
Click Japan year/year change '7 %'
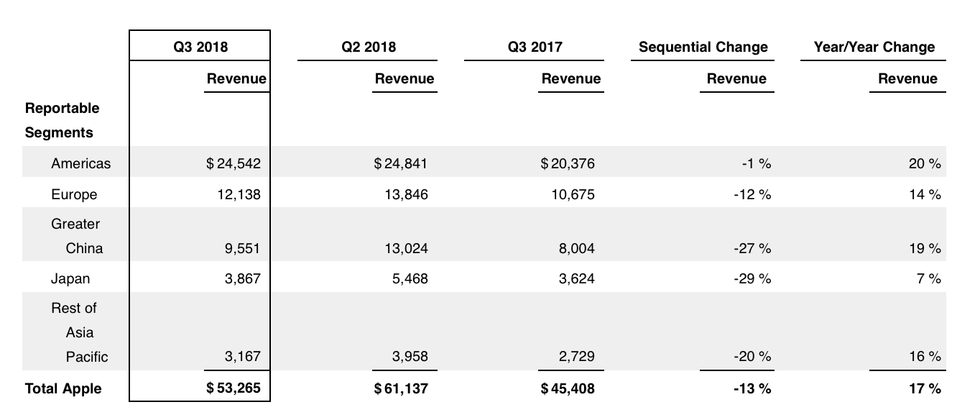click(x=928, y=278)
